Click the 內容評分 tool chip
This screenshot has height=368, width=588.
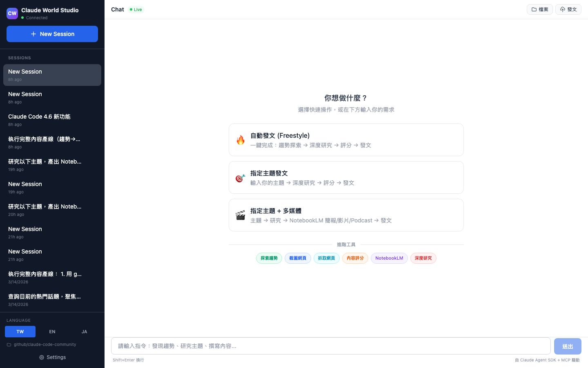[355, 258]
